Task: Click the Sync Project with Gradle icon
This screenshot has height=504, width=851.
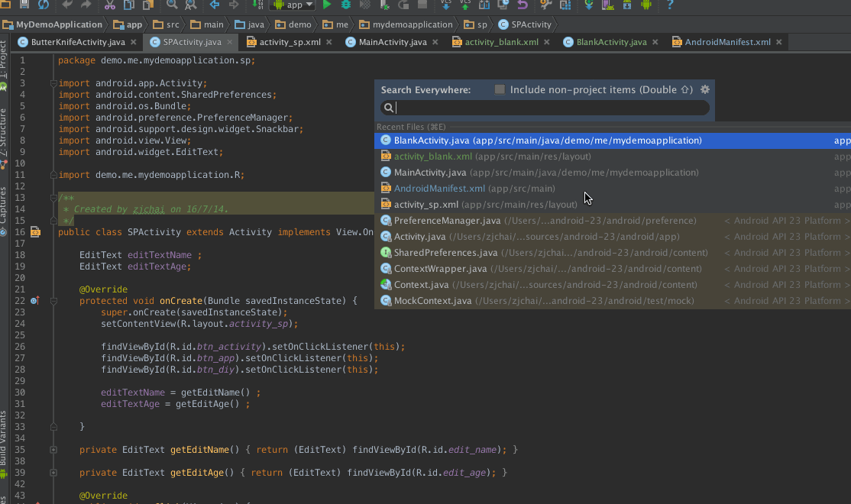Action: point(589,5)
